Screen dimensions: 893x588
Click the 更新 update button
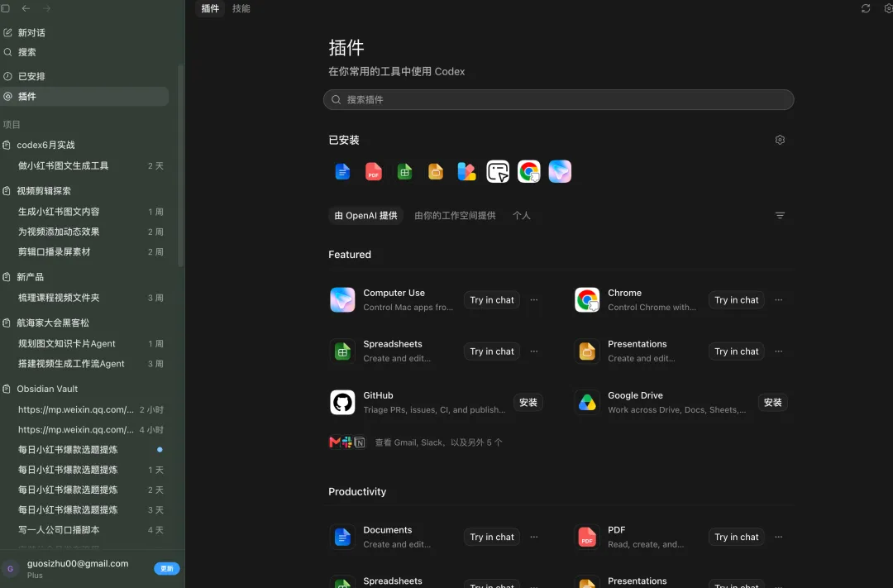coord(167,569)
